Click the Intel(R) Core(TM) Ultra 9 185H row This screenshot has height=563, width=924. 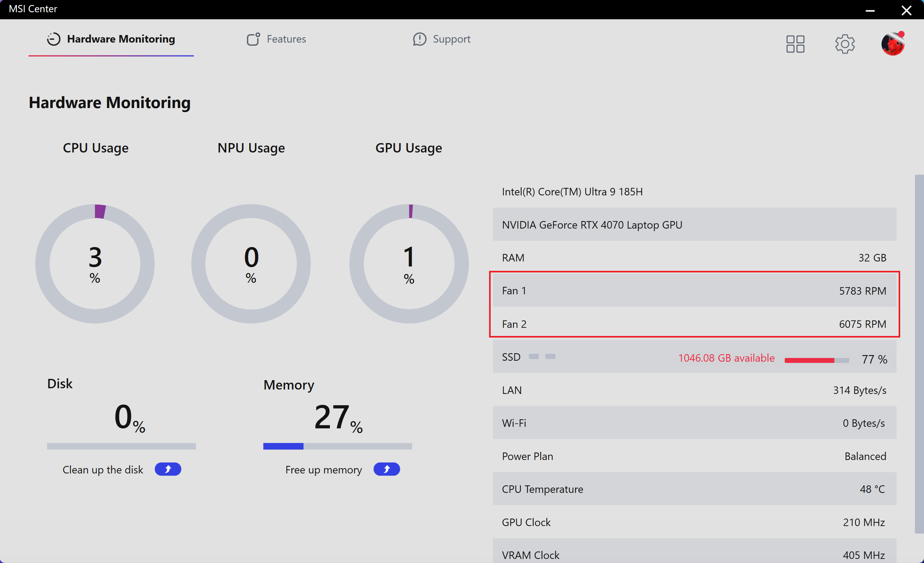pyautogui.click(x=695, y=192)
